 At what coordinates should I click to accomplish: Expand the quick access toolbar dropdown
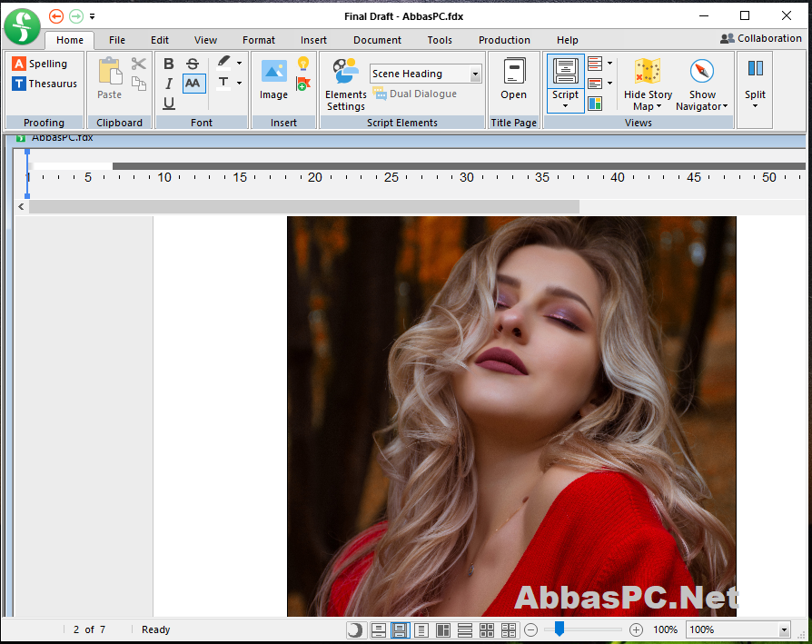tap(92, 16)
